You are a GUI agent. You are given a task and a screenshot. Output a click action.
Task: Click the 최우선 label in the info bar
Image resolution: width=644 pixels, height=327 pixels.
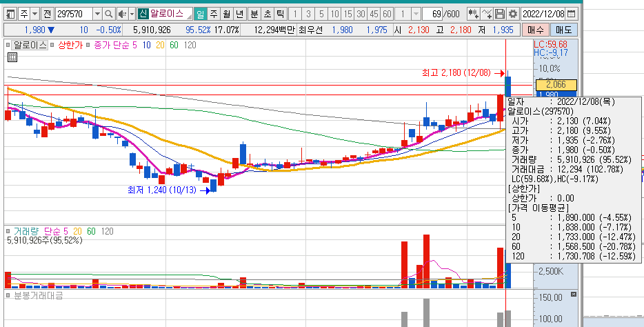311,30
